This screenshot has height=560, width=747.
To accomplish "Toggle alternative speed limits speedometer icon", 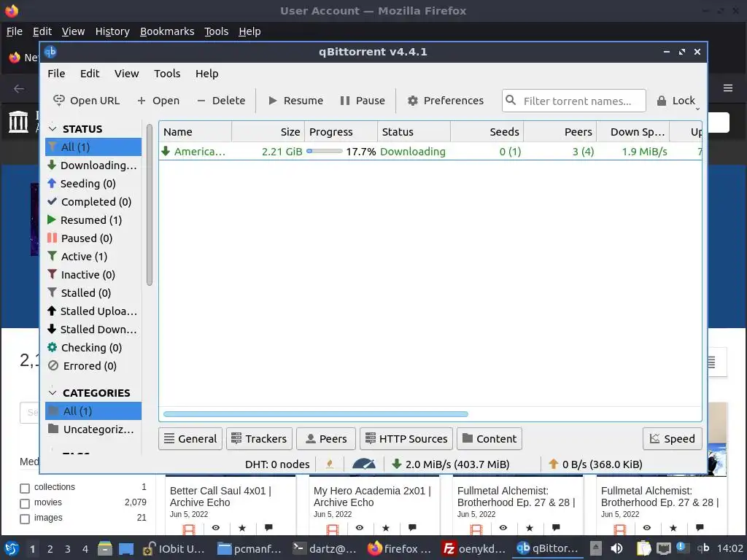I will [x=364, y=464].
